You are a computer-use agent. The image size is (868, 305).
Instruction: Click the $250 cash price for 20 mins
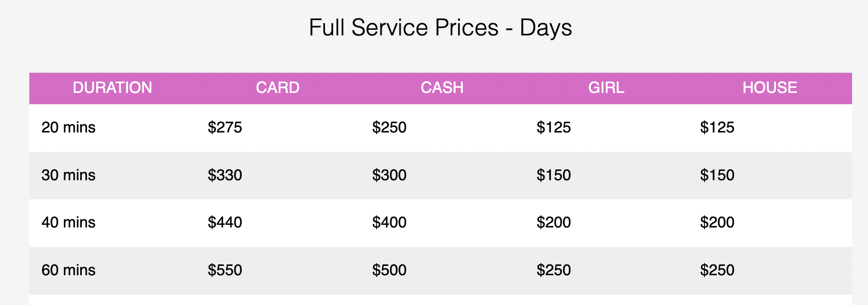[389, 127]
